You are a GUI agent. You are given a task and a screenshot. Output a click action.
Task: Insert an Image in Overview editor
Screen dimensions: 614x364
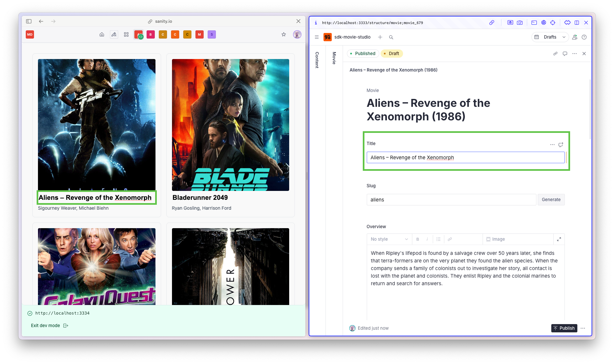(495, 239)
